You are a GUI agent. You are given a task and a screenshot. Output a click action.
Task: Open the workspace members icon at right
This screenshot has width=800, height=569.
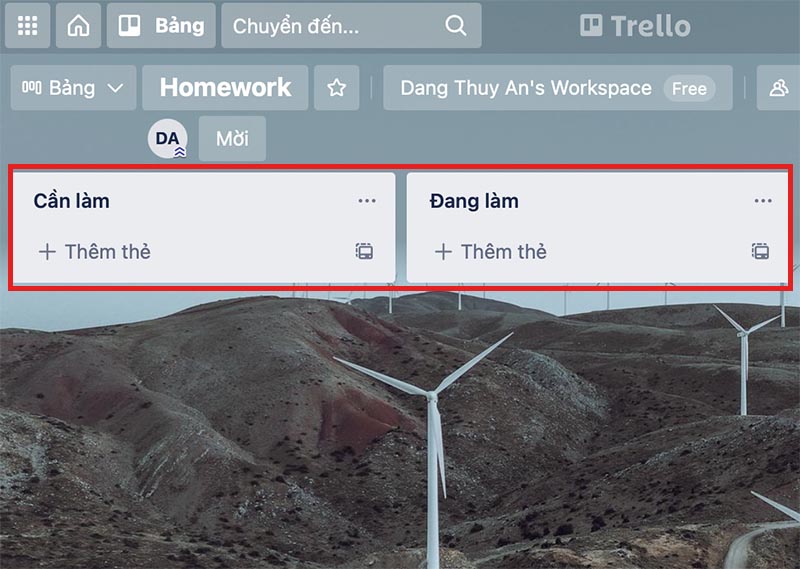pyautogui.click(x=779, y=88)
